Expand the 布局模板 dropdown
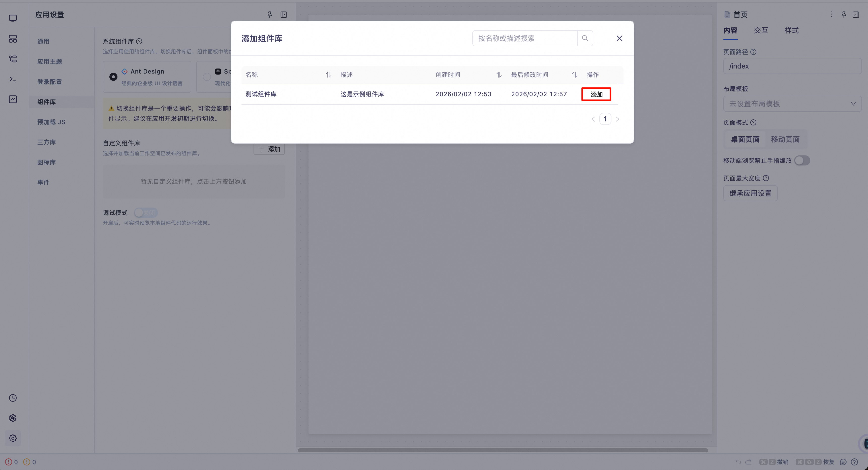 [x=792, y=104]
